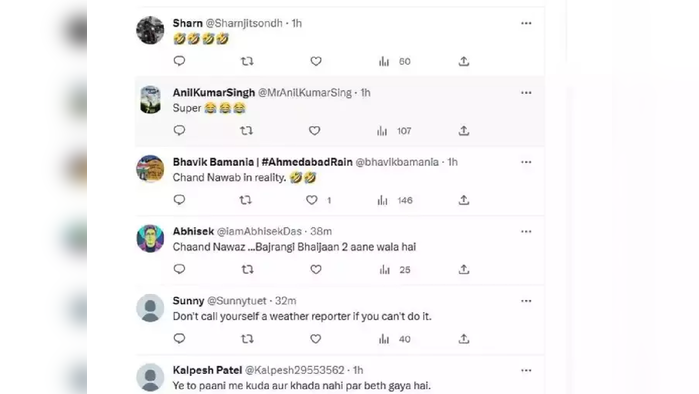The width and height of the screenshot is (699, 394).
Task: Open Bhavik Bamania's profile picture
Action: click(x=150, y=169)
